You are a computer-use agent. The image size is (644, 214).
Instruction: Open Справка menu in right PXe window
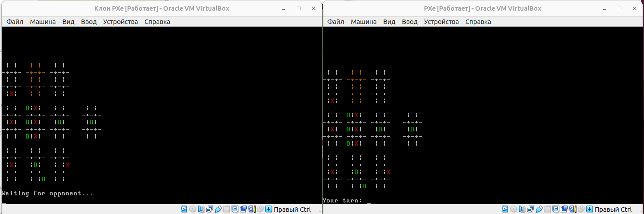(478, 22)
